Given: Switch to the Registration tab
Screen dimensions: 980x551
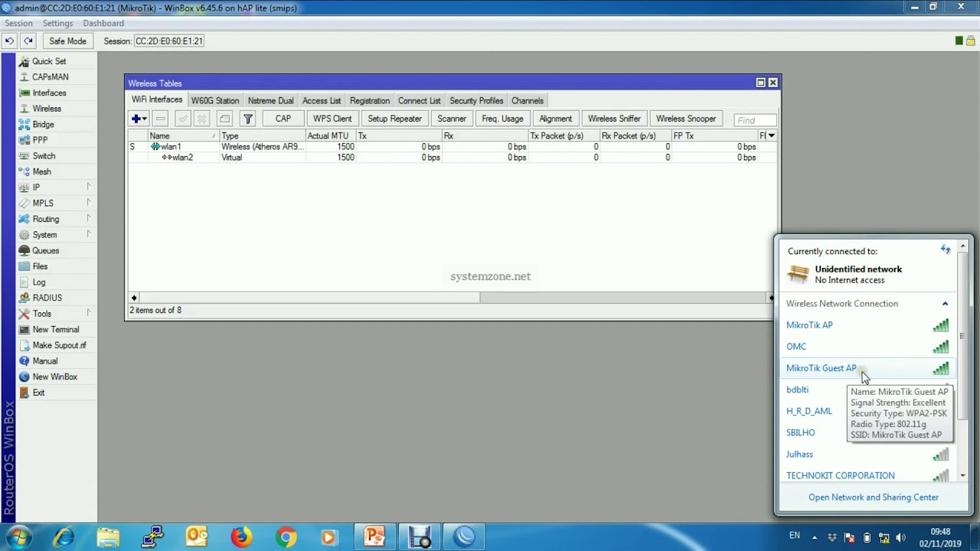Looking at the screenshot, I should 370,100.
